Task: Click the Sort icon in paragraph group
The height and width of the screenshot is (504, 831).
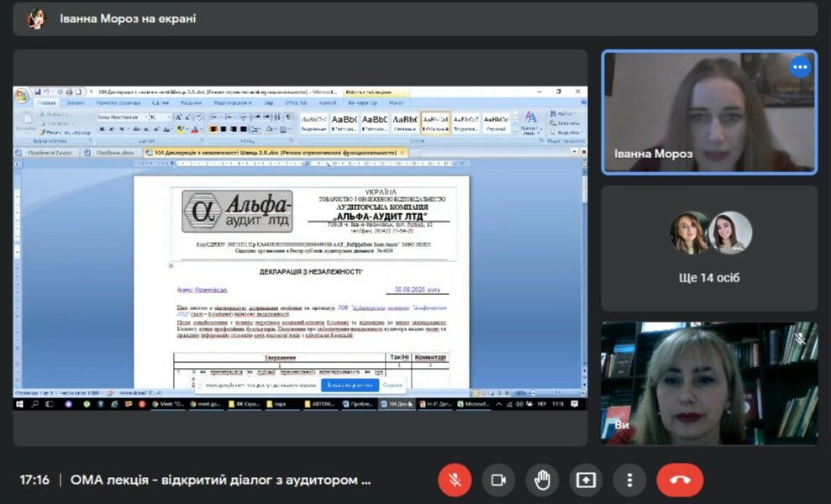Action: [x=277, y=117]
